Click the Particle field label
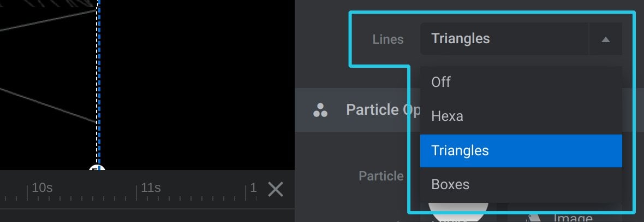This screenshot has height=222, width=644. [x=381, y=176]
